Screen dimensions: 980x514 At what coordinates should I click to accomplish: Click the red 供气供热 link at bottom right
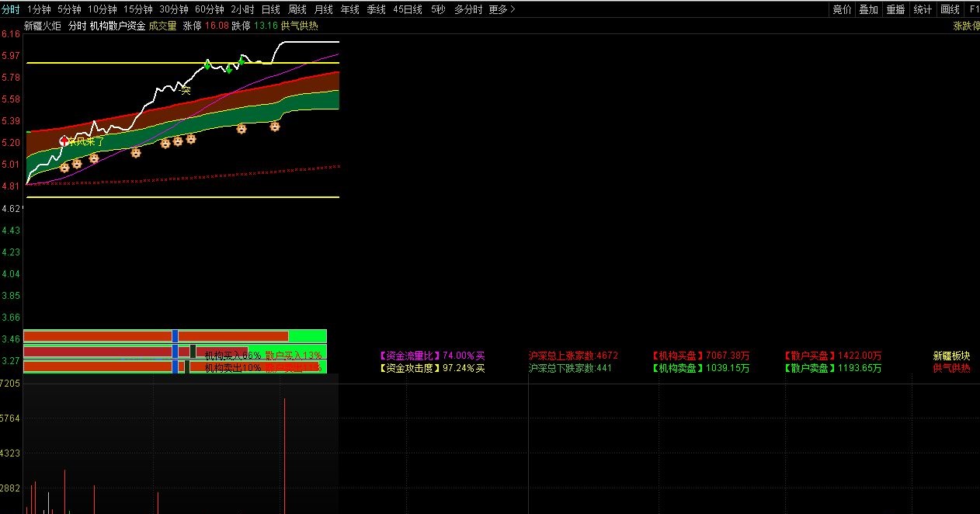951,368
